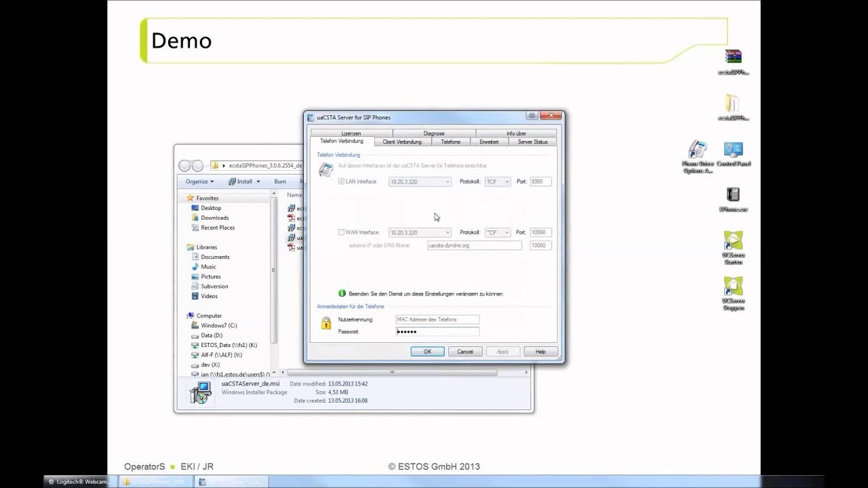This screenshot has height=488, width=868.
Task: Open Subversion library in Explorer sidebar
Action: pos(214,286)
